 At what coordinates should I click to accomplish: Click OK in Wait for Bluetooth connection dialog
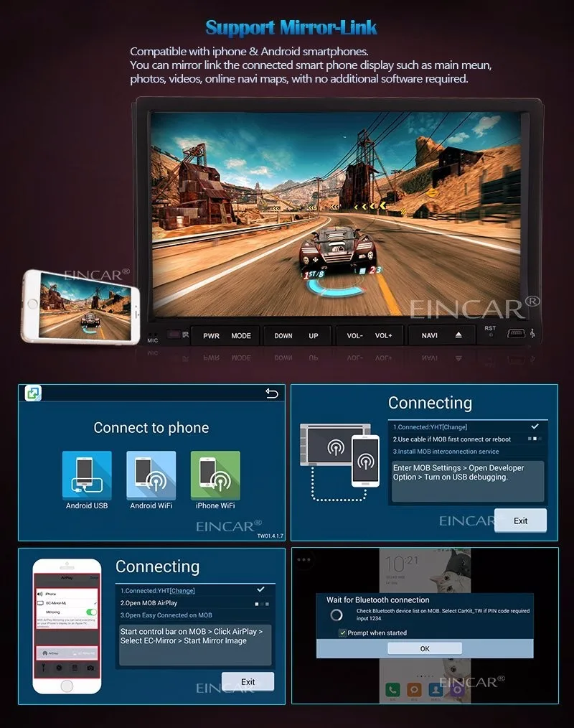(x=425, y=648)
